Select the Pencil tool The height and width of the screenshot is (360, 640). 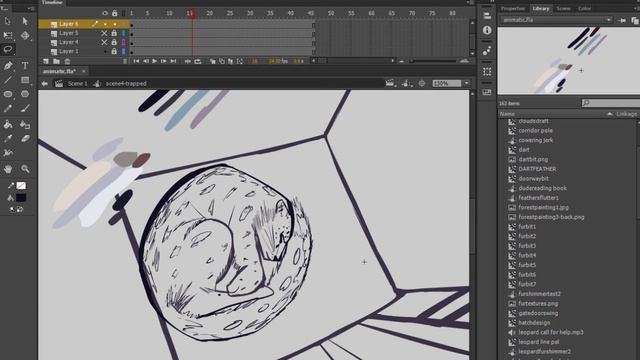point(8,109)
